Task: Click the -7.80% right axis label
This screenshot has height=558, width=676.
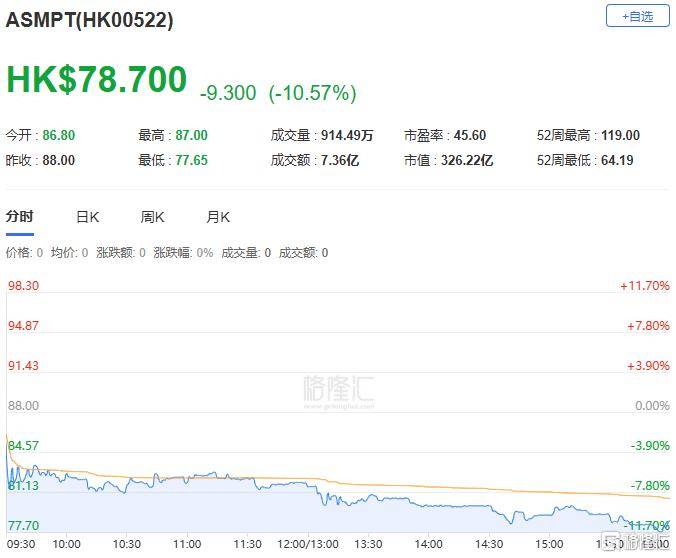Action: (x=650, y=486)
